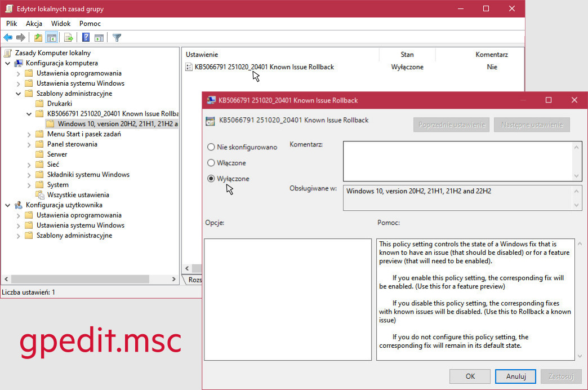588x390 pixels.
Task: Toggle the Show/Hide console tree icon
Action: 51,38
